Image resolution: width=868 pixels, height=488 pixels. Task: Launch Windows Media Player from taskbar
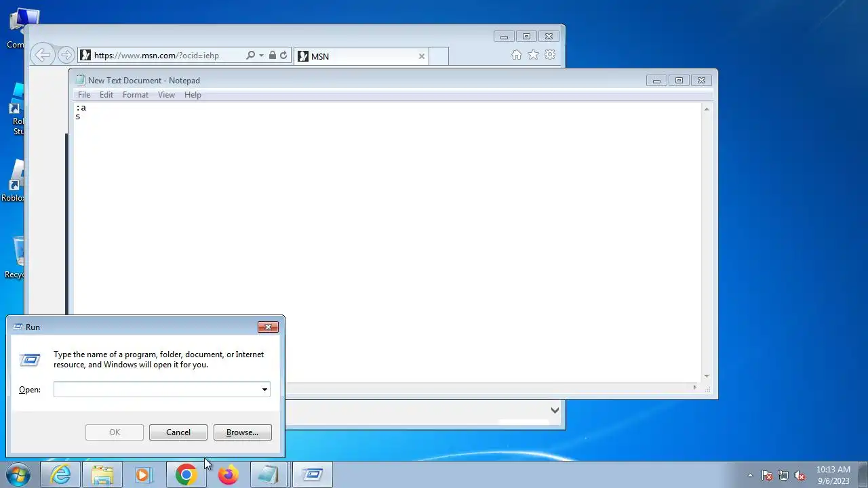tap(144, 475)
